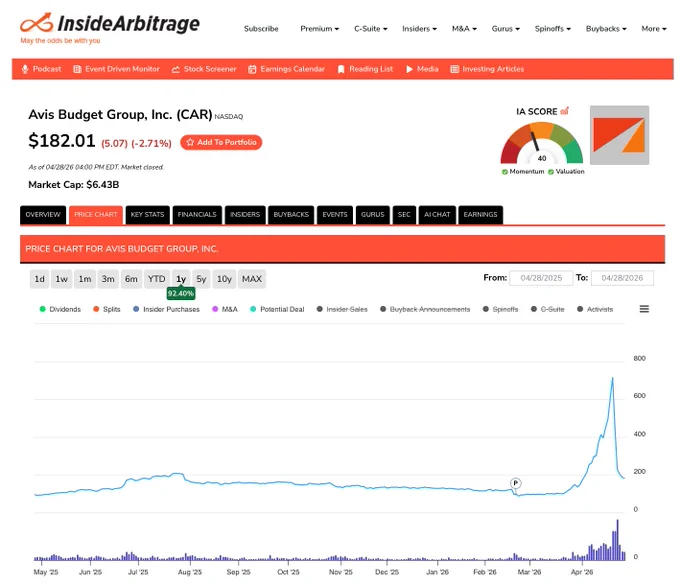
Task: Open the Gurus tab
Action: 373,215
